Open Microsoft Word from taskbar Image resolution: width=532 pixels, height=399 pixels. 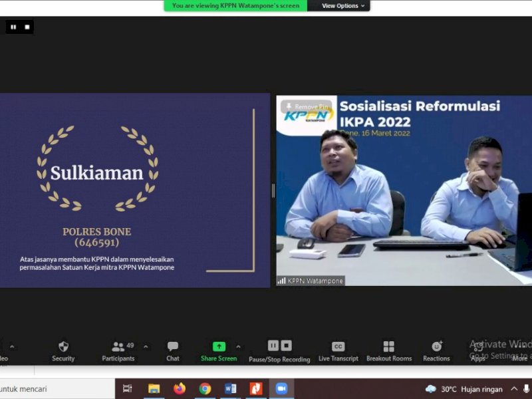(230, 388)
